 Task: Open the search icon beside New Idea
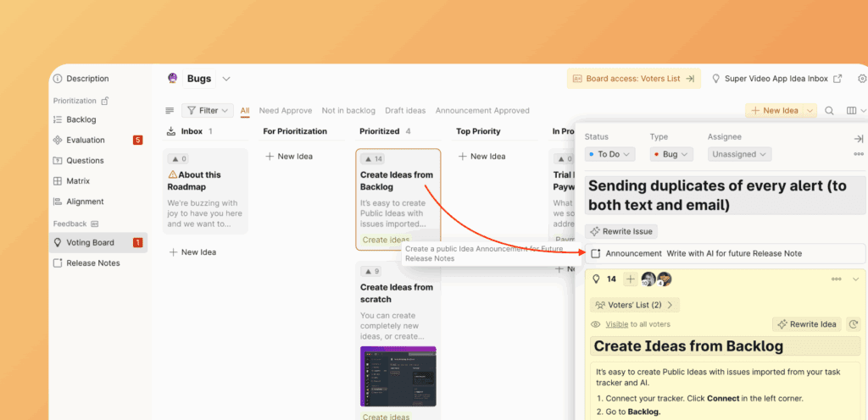click(x=830, y=111)
